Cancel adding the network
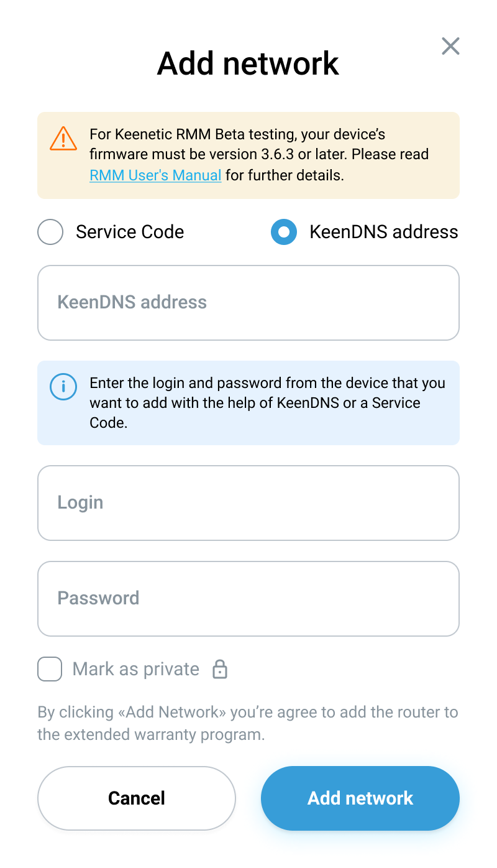 coord(137,798)
